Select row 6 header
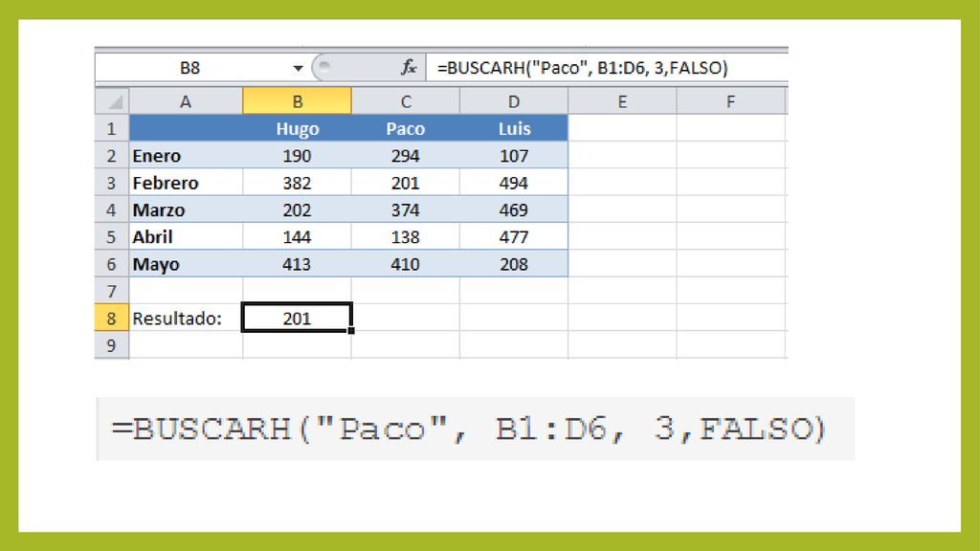The image size is (980, 551). pos(112,264)
